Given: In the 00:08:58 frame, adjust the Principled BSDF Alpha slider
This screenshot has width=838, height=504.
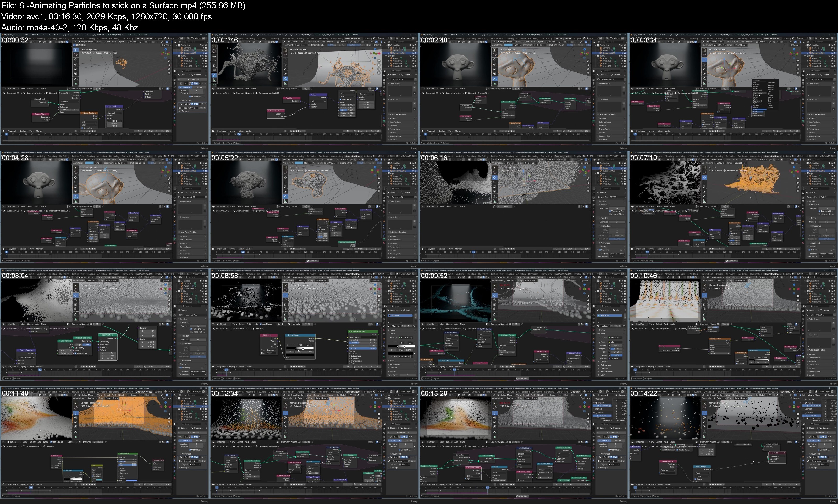Looking at the screenshot, I should pyautogui.click(x=363, y=349).
